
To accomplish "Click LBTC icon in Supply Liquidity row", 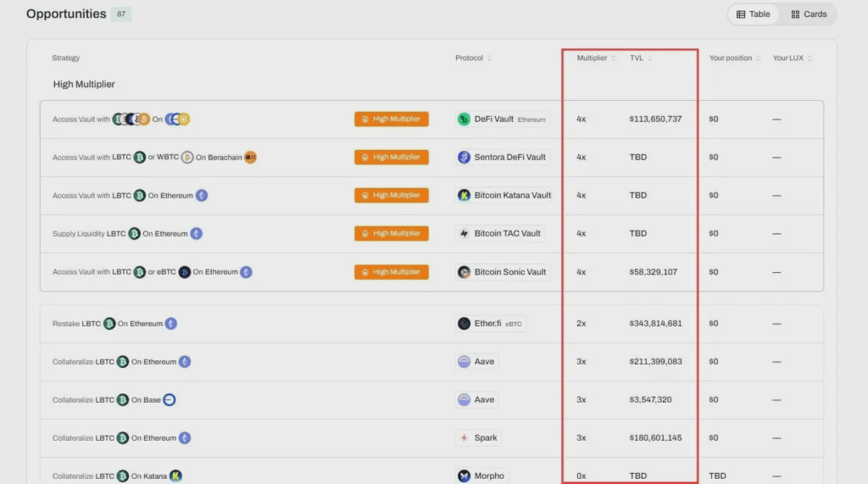I will coord(135,234).
